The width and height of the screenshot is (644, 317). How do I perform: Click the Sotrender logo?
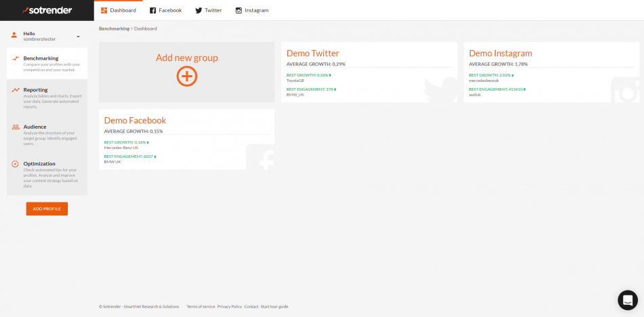(47, 10)
